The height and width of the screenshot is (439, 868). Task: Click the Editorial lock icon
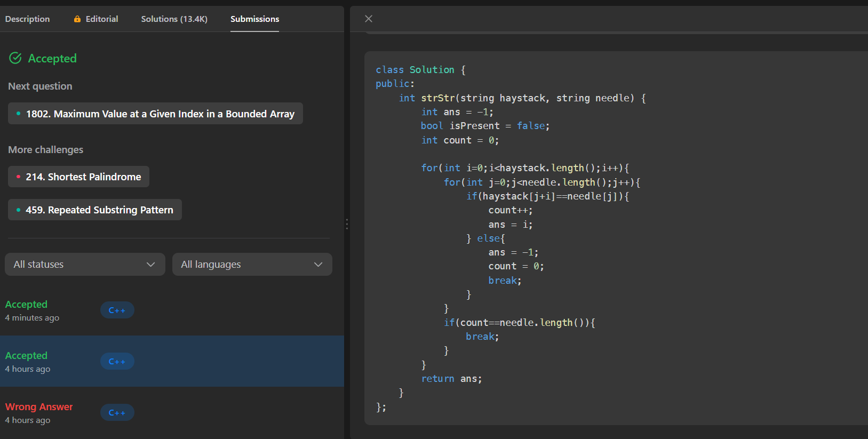[x=77, y=19]
